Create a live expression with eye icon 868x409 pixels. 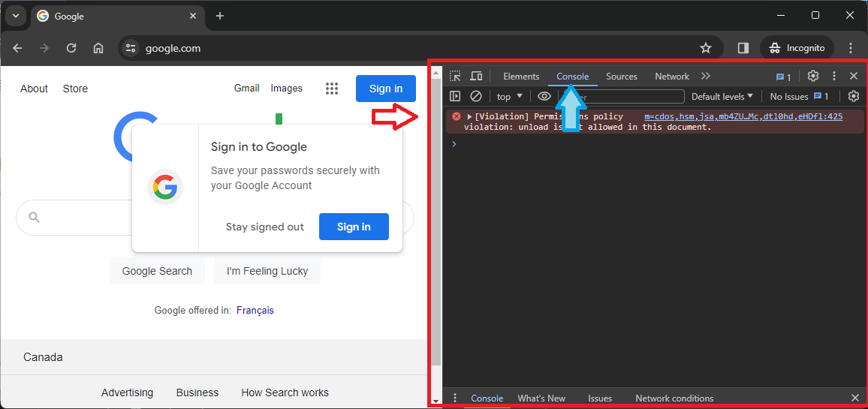(544, 96)
